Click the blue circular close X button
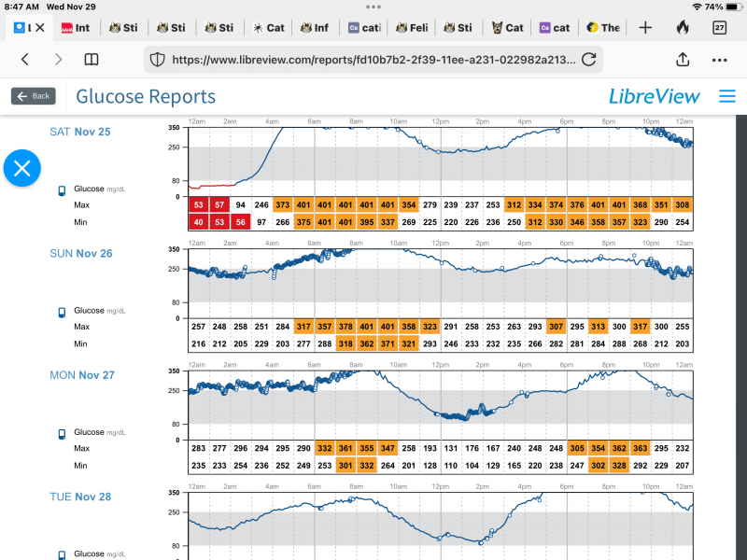Viewport: 747px width, 560px height. coord(22,169)
